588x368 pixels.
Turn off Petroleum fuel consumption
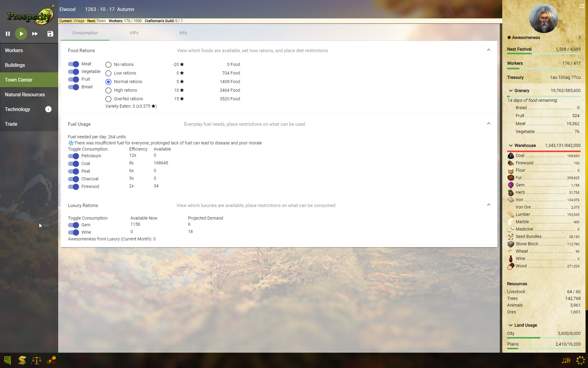(73, 156)
